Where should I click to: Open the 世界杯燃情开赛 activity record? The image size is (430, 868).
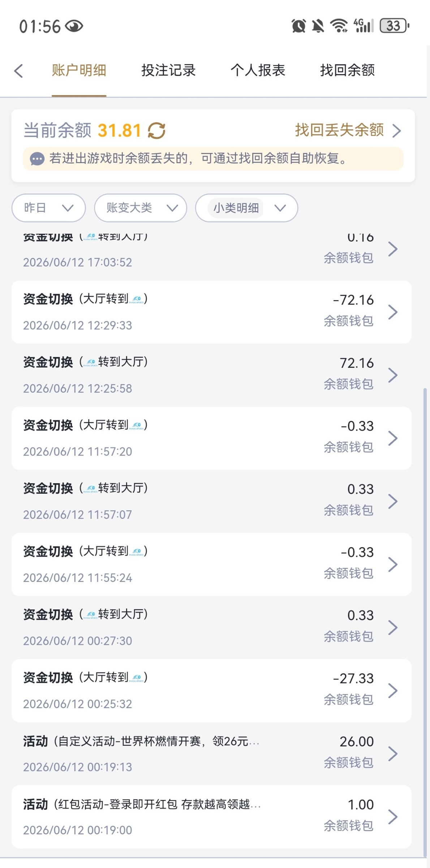pyautogui.click(x=211, y=754)
